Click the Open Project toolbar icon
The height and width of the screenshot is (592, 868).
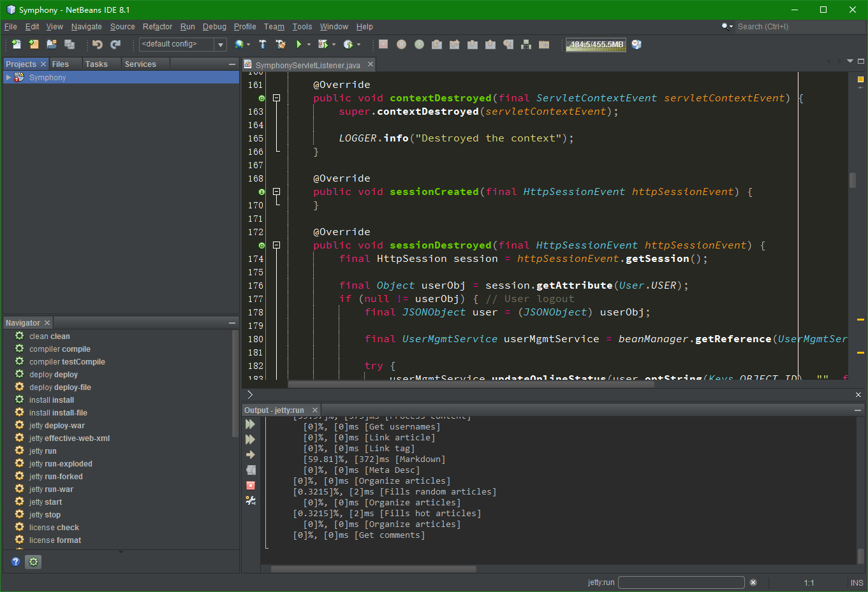point(52,44)
